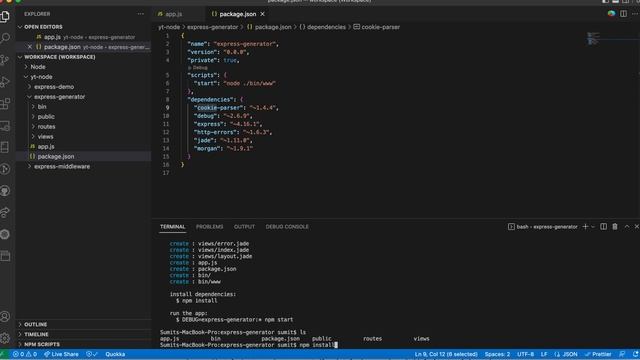Image resolution: width=640 pixels, height=360 pixels.
Task: Maximize the terminal panel with chevron up
Action: coord(627,227)
